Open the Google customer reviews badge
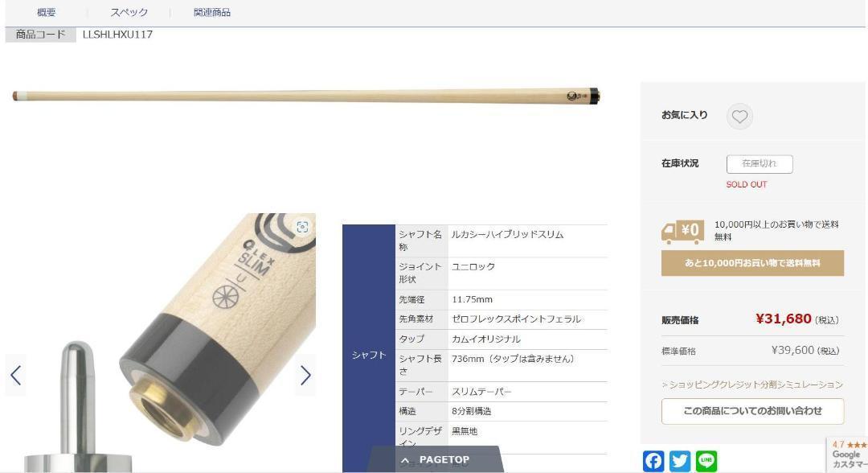 coord(848,454)
